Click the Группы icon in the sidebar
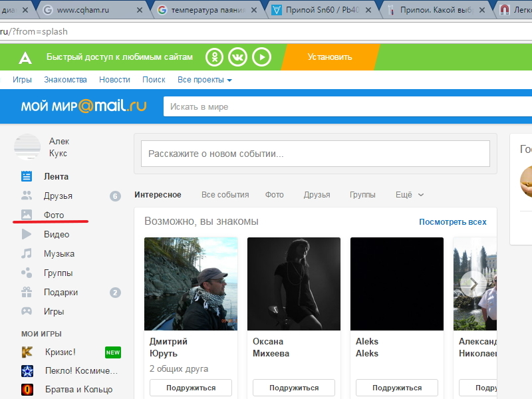 coord(27,273)
